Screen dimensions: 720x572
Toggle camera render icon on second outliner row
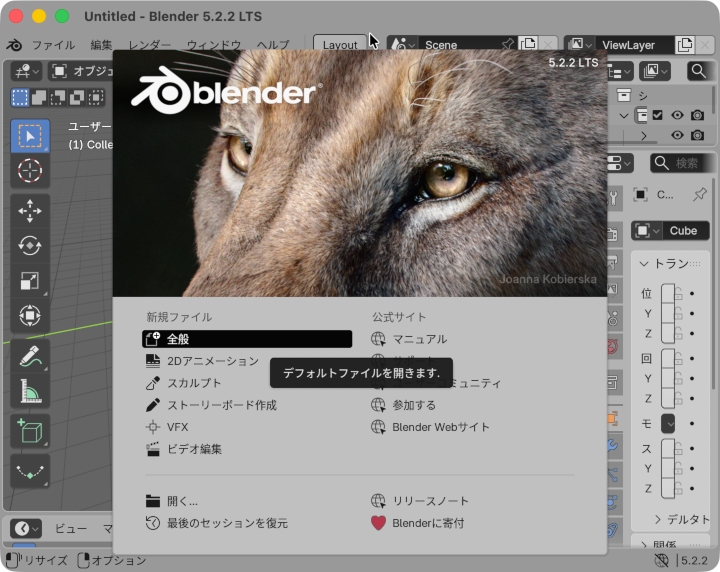698,135
